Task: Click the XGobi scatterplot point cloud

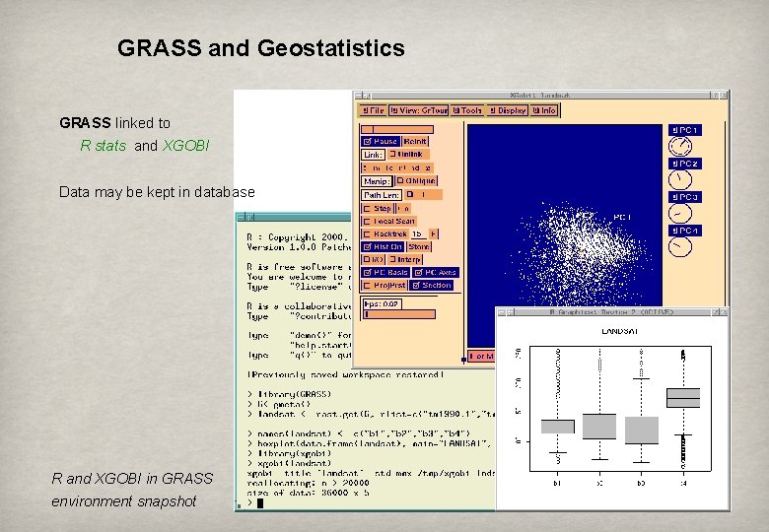Action: [581, 252]
